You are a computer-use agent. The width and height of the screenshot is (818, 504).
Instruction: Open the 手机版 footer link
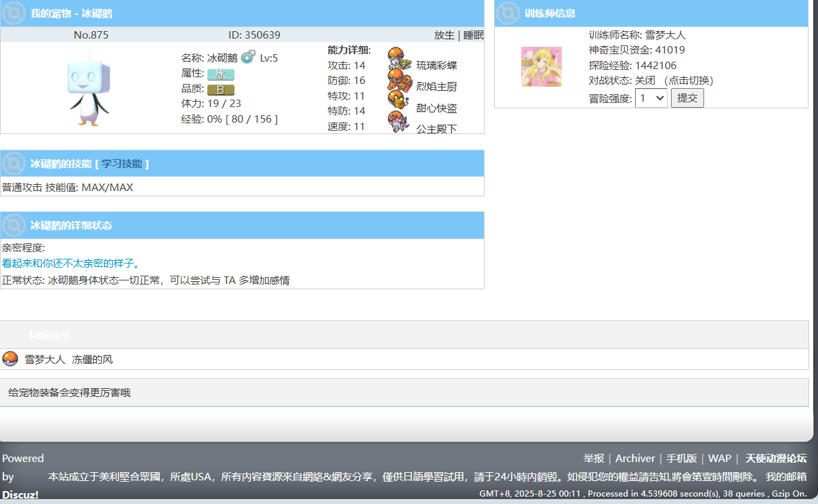[x=682, y=459]
